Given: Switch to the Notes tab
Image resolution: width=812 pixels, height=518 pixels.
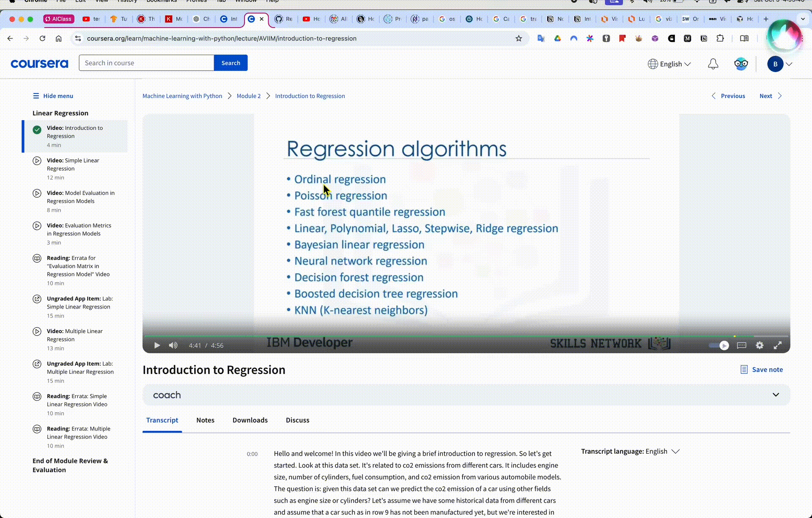Looking at the screenshot, I should pos(206,420).
